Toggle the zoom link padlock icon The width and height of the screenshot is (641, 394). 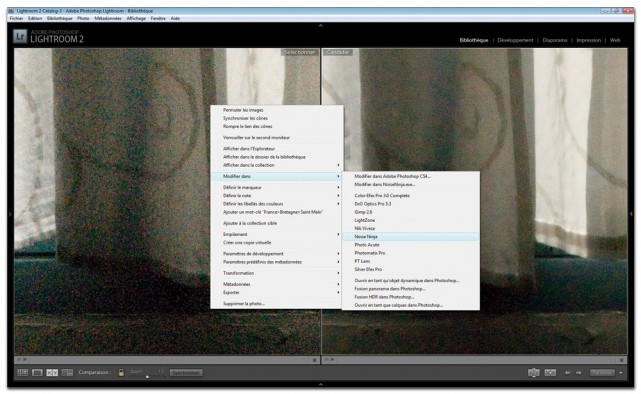pyautogui.click(x=121, y=372)
